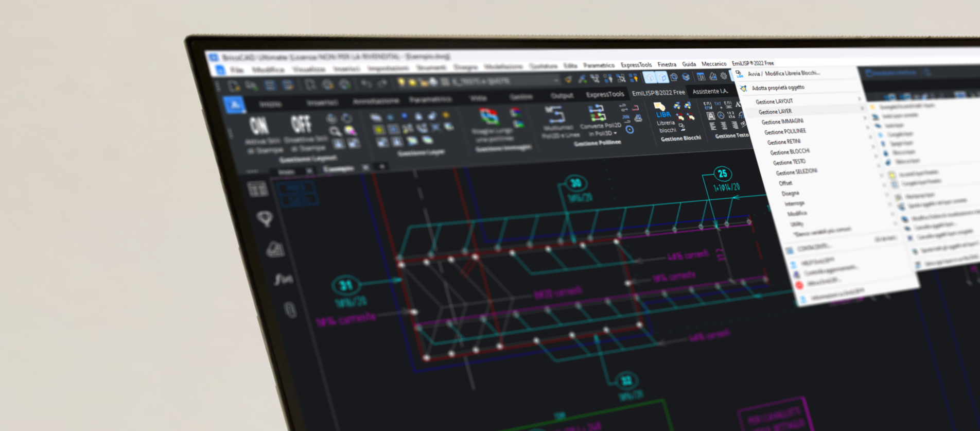Expand Gestione BLOCCHI submenu
Screen dimensions: 980x431
[x=790, y=152]
